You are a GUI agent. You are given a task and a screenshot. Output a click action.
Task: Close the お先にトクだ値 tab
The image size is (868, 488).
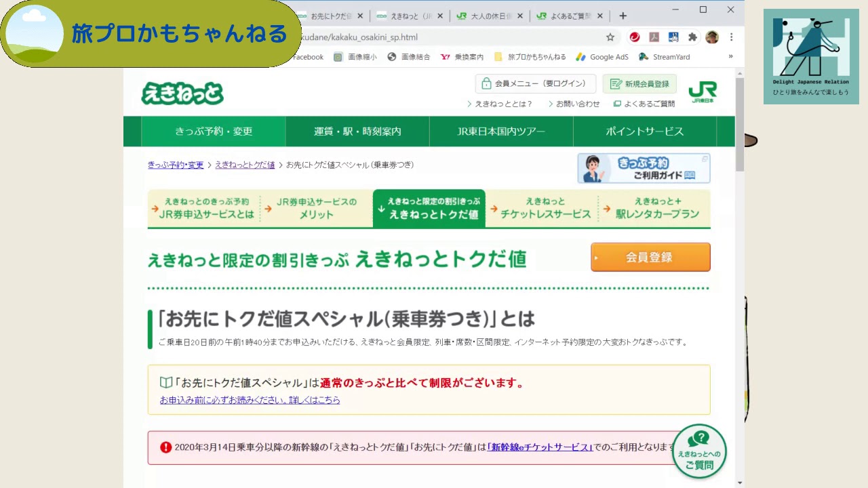tap(360, 16)
